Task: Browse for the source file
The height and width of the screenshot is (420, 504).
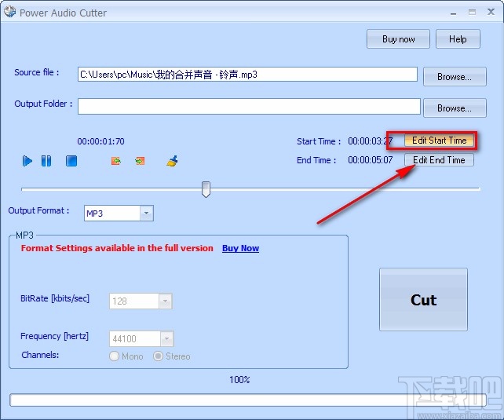Action: click(x=455, y=77)
